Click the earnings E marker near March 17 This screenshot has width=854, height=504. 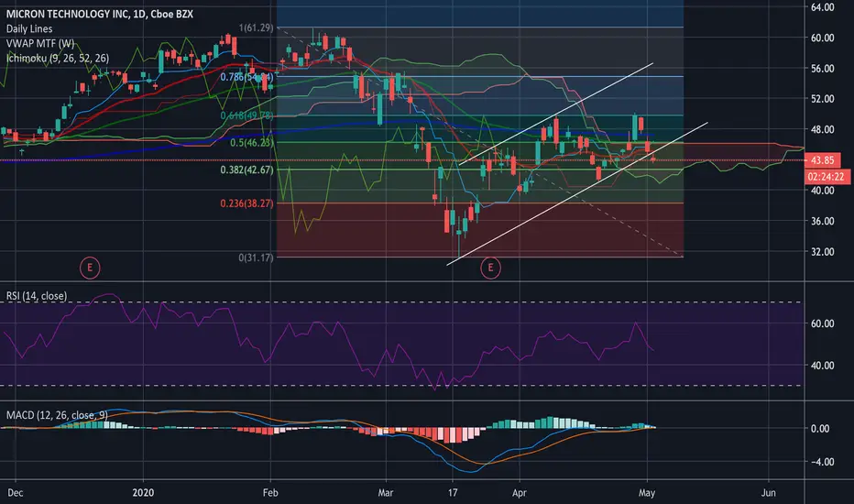click(x=490, y=268)
